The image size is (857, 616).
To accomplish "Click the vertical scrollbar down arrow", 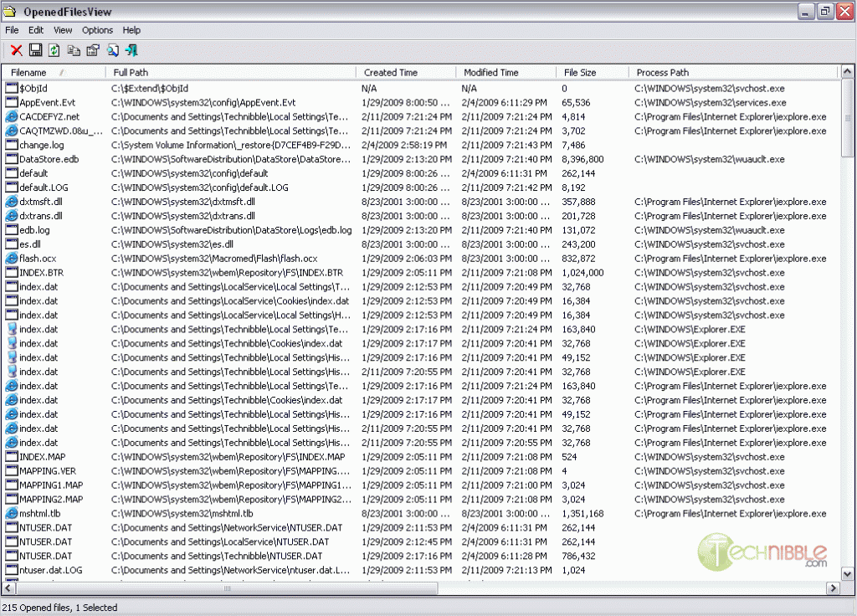I will [x=846, y=575].
